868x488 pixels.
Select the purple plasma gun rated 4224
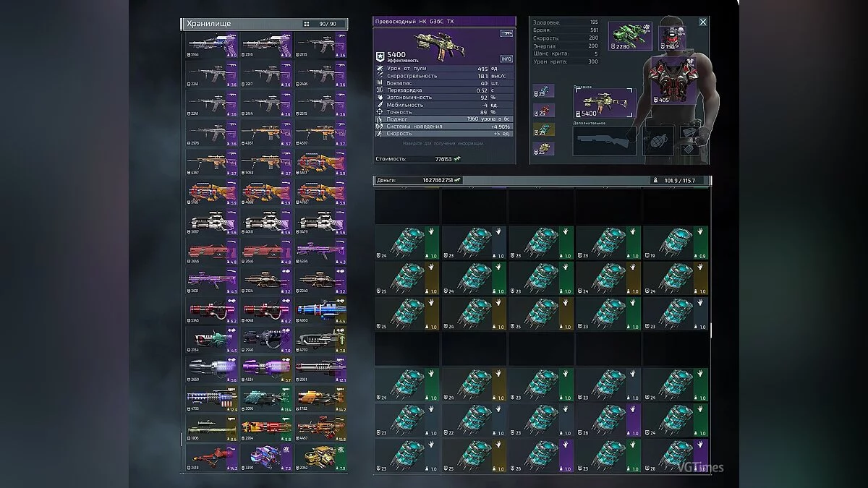266,369
